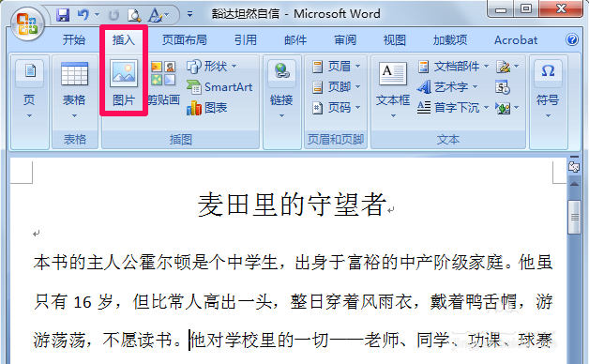
Task: Open the Customize Quick Access Toolbar dropdown
Action: (x=190, y=15)
